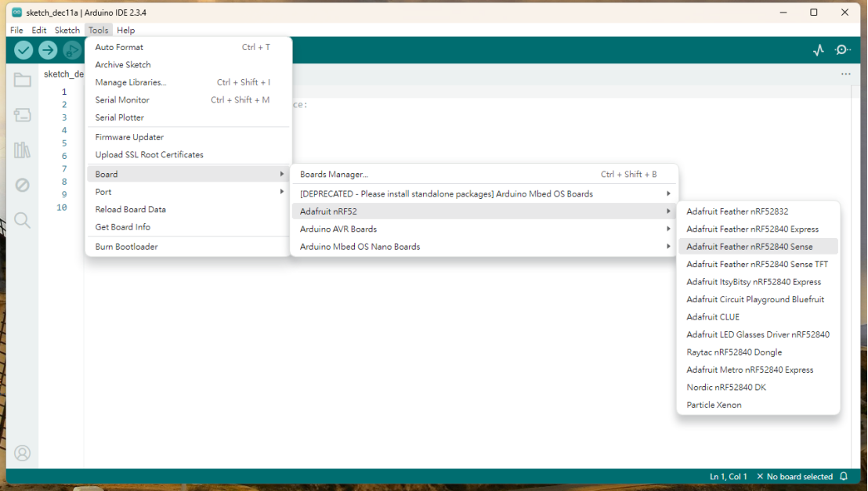
Task: Select Raytac nRF52840 Dongle board
Action: click(758, 352)
